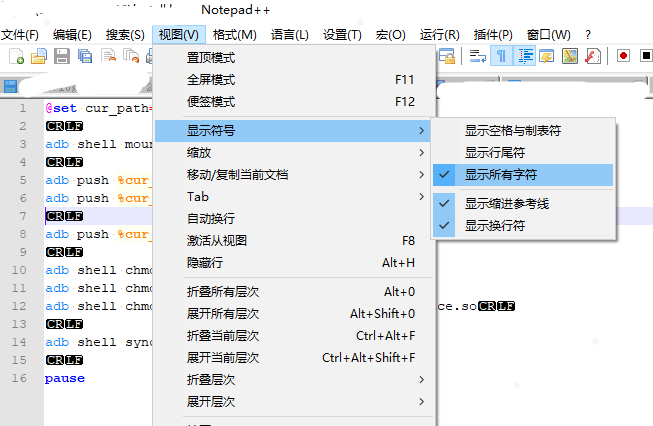Click the New file toolbar icon

tap(16, 56)
